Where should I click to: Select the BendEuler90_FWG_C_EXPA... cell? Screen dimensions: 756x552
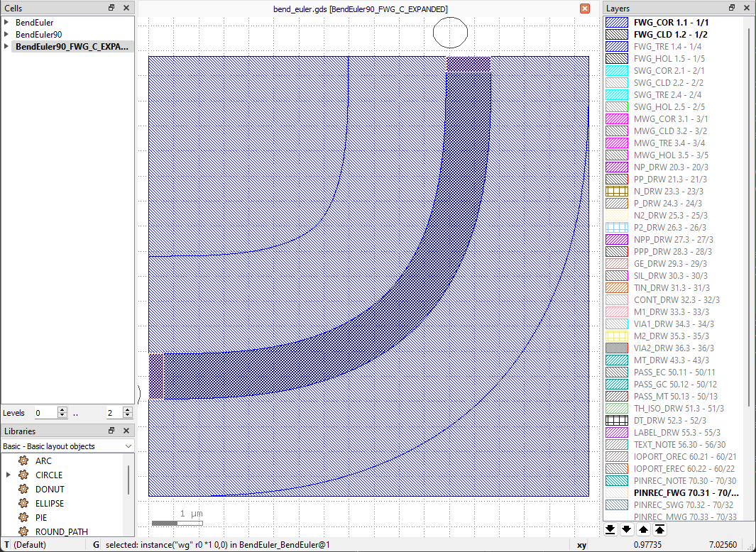pyautogui.click(x=72, y=46)
